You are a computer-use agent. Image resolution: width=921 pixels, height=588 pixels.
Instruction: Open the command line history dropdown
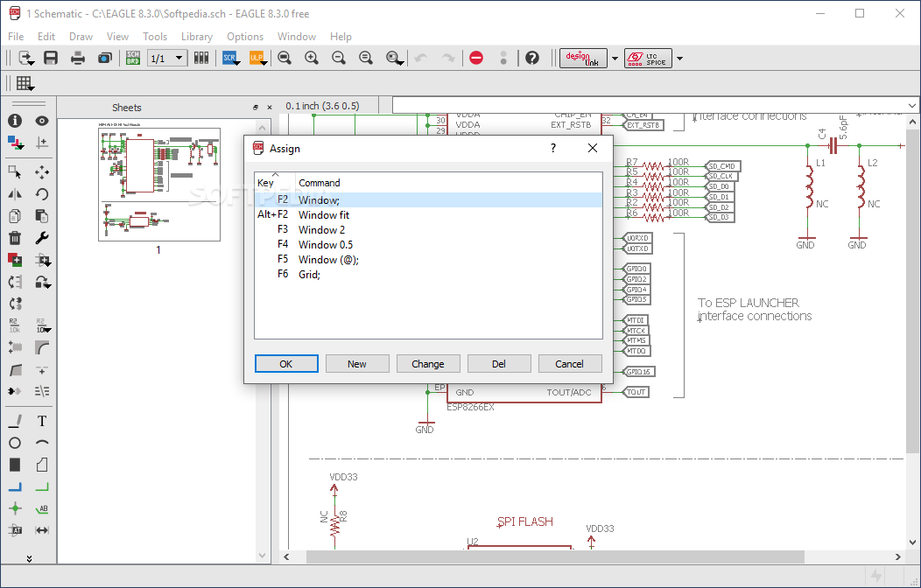(911, 106)
